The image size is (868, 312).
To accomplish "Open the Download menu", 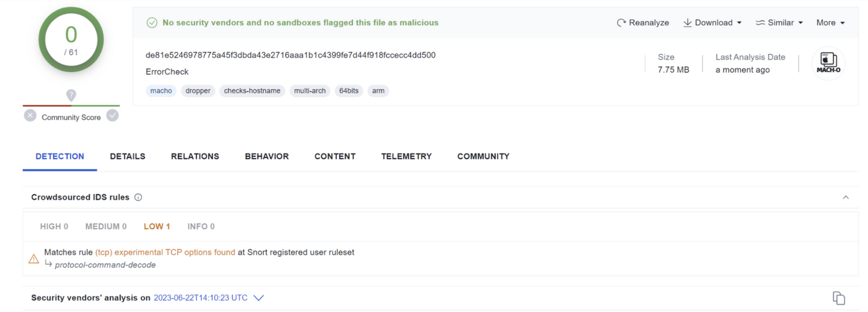I will coord(712,23).
